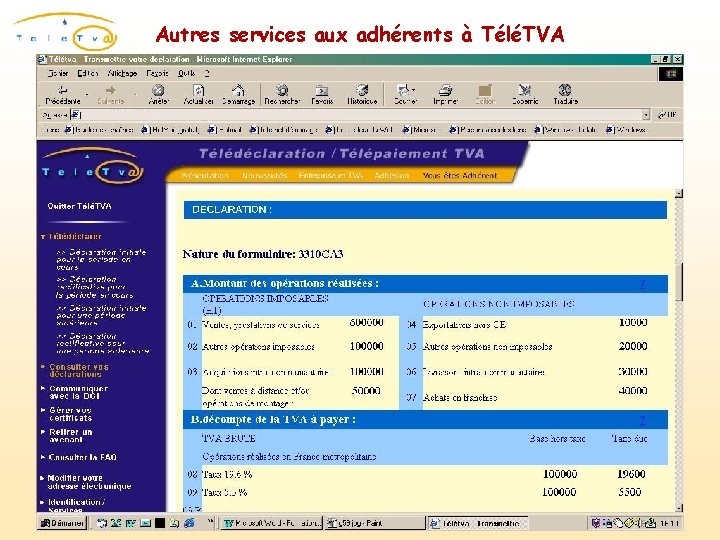Open the Edition menu

pos(88,73)
